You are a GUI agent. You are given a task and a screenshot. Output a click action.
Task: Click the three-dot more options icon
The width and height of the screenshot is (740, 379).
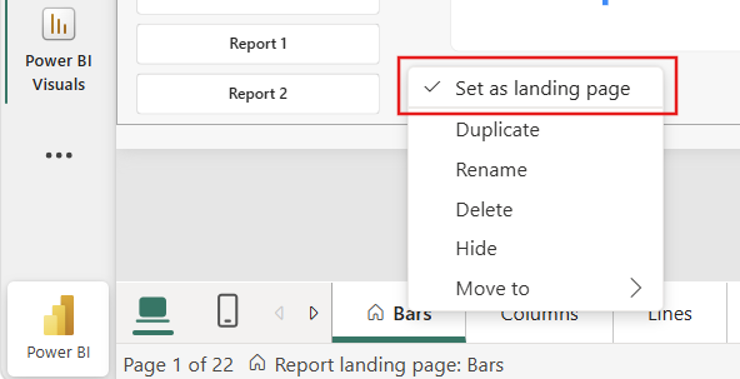(x=59, y=155)
